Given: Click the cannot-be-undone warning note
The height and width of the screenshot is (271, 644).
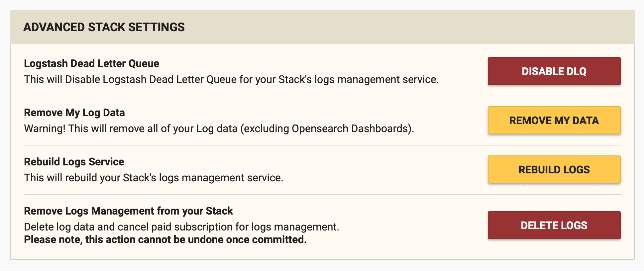Looking at the screenshot, I should [x=165, y=239].
